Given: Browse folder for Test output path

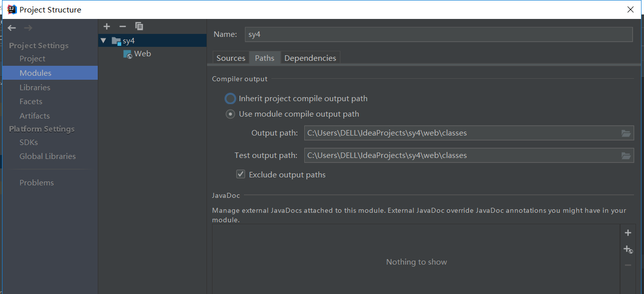Looking at the screenshot, I should (626, 155).
